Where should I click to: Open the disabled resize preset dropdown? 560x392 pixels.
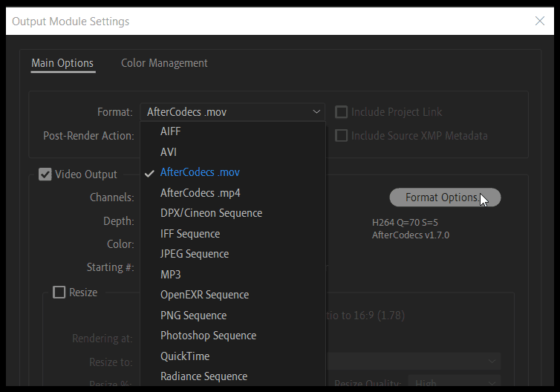point(413,362)
